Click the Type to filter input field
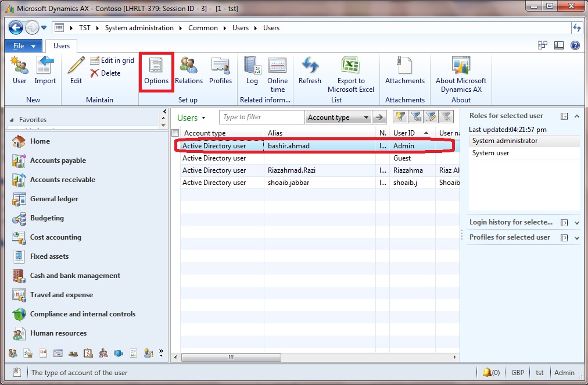This screenshot has width=588, height=385. (261, 117)
